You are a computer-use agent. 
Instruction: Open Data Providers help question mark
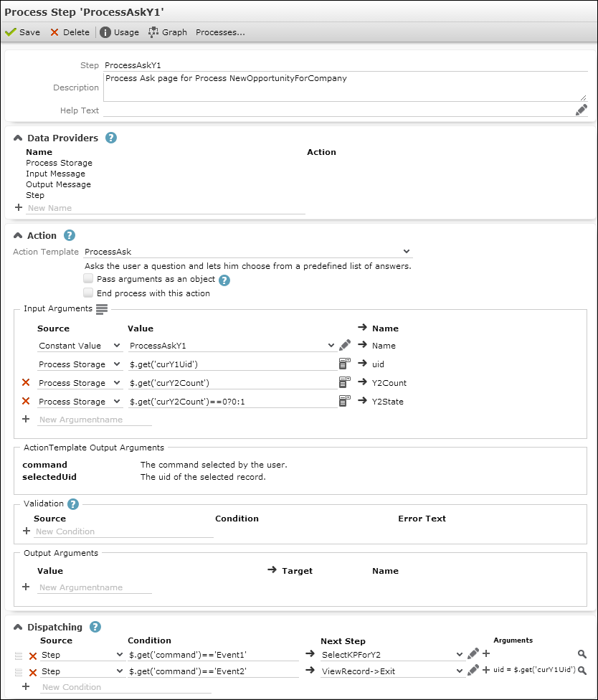111,138
